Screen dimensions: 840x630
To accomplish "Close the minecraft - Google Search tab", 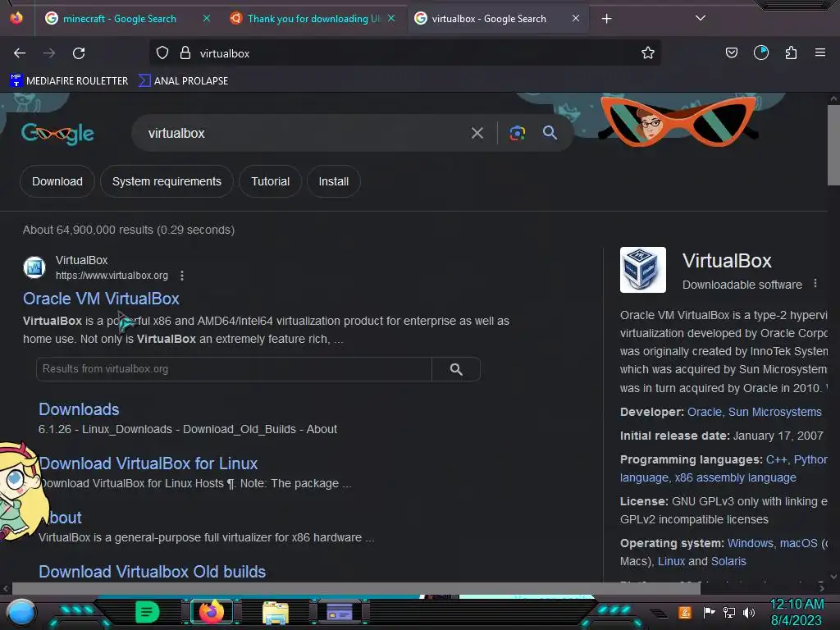I will [x=206, y=18].
